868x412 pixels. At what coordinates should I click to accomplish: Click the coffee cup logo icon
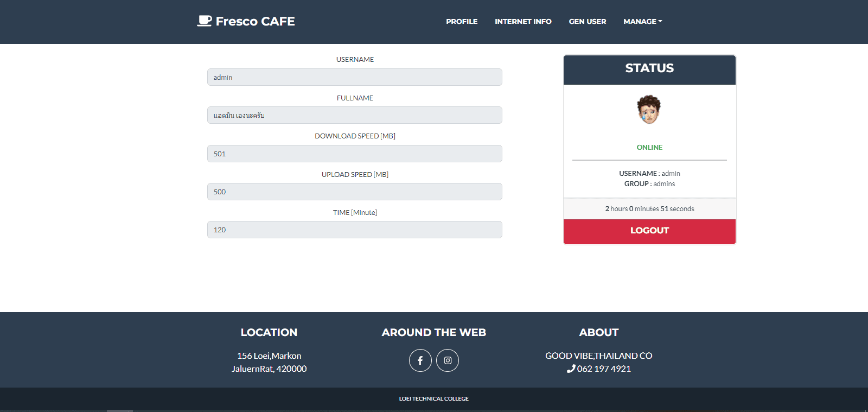pos(204,21)
